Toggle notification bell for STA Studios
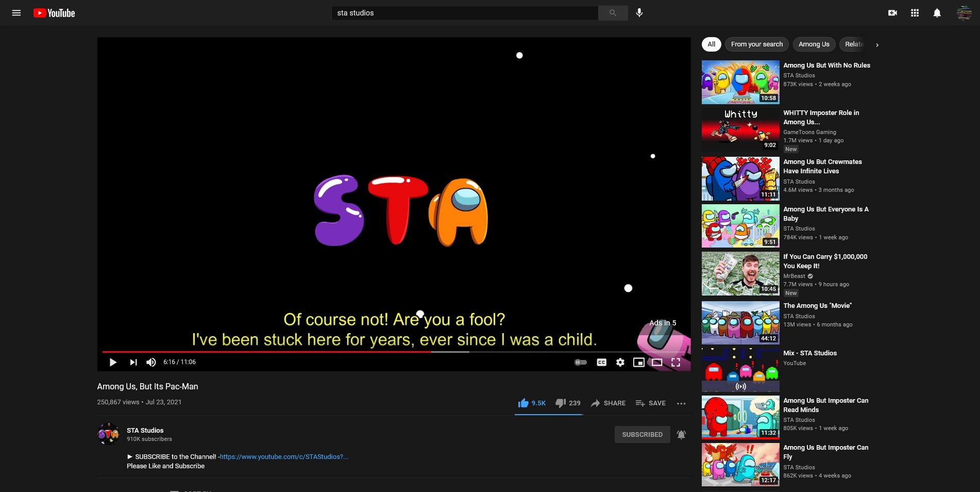The width and height of the screenshot is (980, 492). (x=681, y=434)
